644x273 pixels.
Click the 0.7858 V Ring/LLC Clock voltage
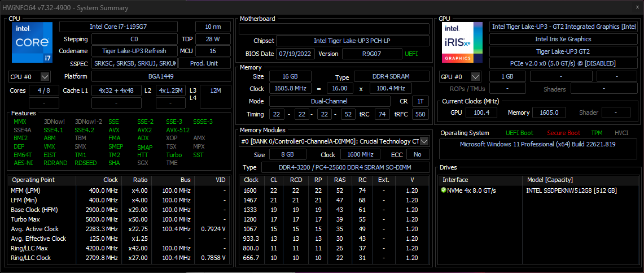[x=213, y=258]
